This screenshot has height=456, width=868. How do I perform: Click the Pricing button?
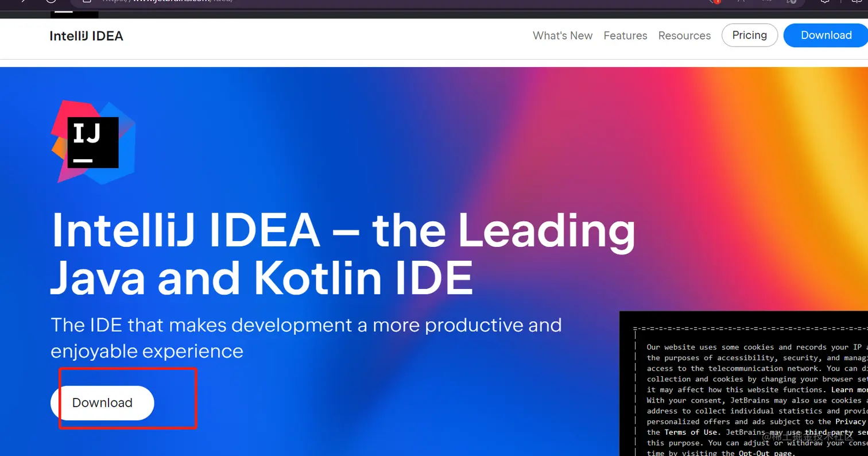pos(750,35)
